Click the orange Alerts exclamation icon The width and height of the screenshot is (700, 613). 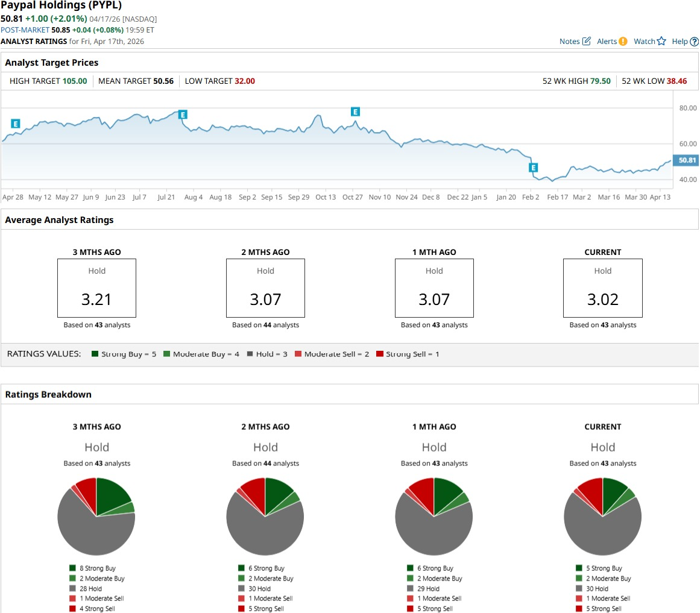(x=623, y=42)
